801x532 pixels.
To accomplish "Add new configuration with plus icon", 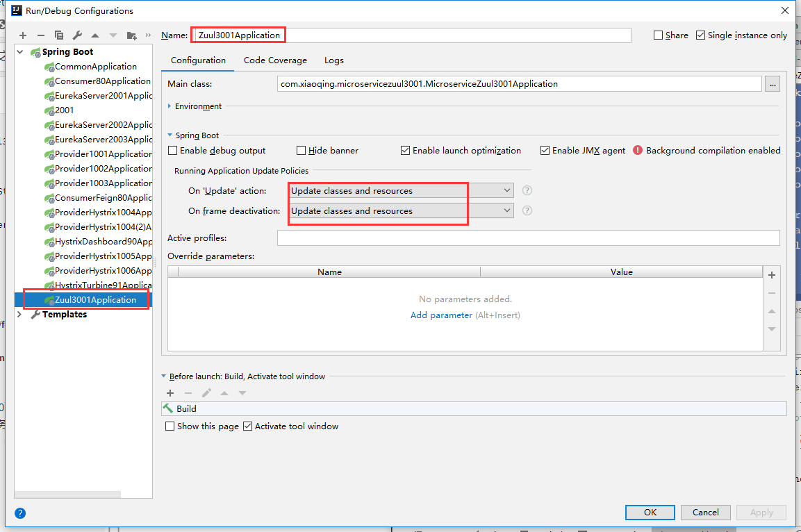I will click(22, 35).
